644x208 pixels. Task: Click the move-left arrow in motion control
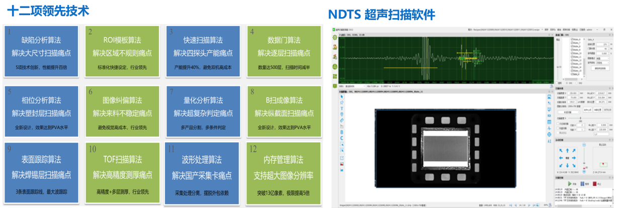point(561,158)
